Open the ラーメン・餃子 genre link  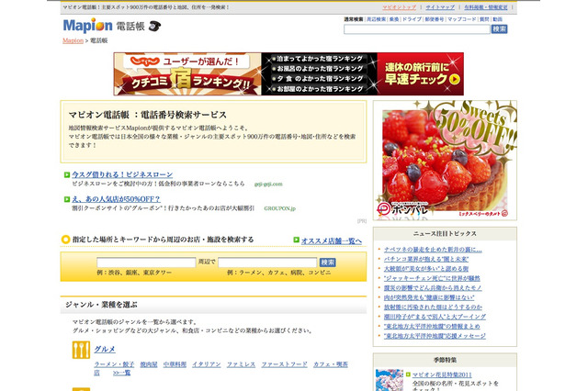click(114, 364)
